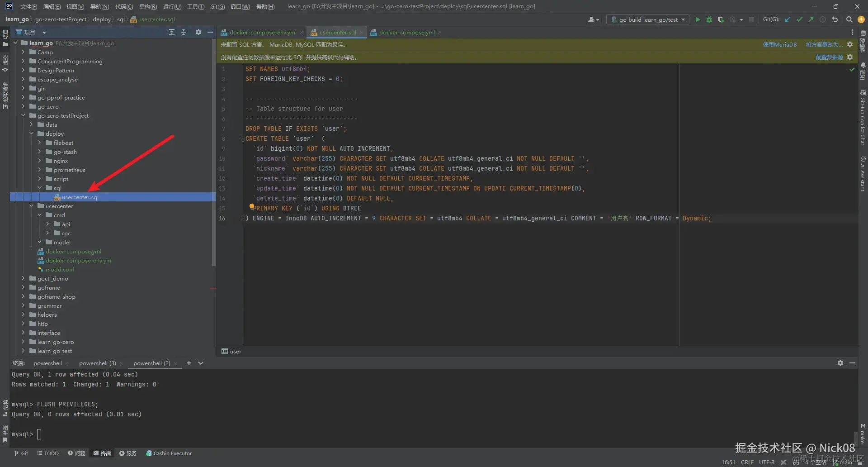Open the 重构(R) refactor menu
868x467 pixels.
(x=148, y=6)
